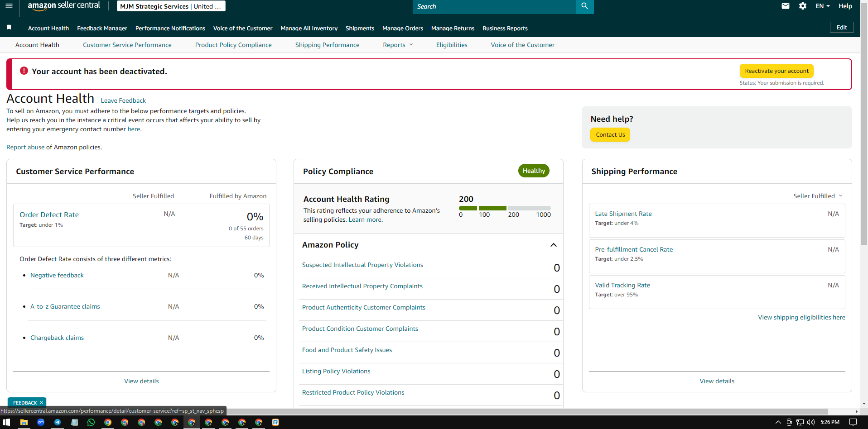The height and width of the screenshot is (429, 868).
Task: Click the Reactivate your account button
Action: coord(776,71)
